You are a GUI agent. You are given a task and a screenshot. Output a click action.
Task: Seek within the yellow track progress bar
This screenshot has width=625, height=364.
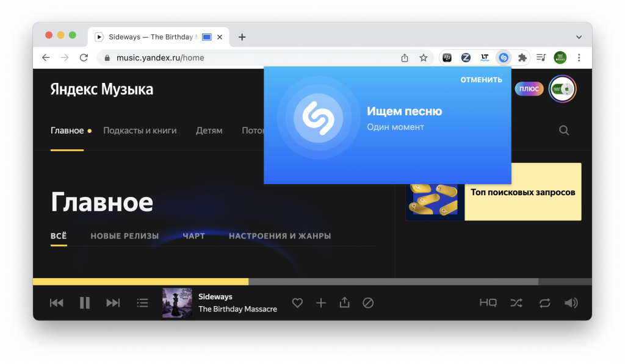140,282
